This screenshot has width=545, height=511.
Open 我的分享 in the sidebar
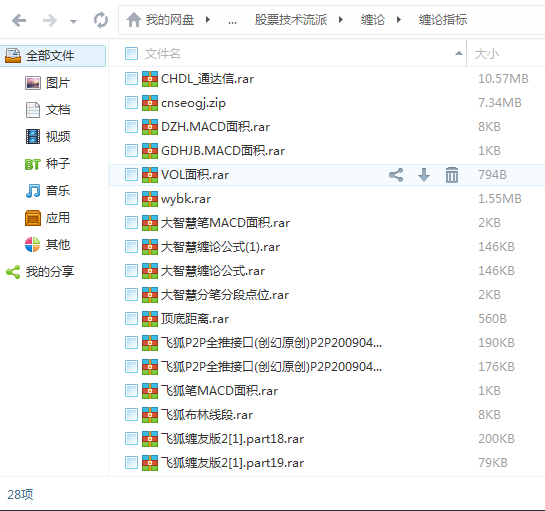[x=40, y=271]
